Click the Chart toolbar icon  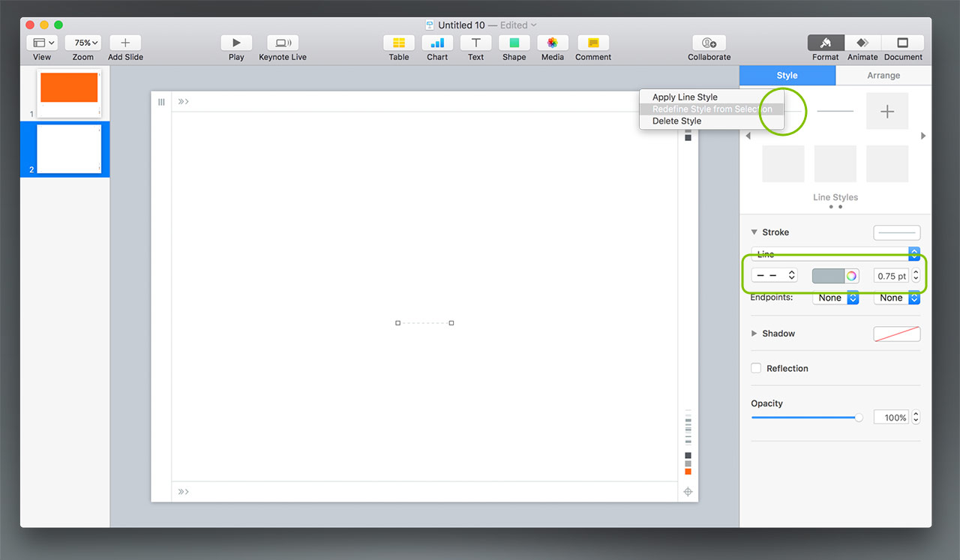pos(437,43)
